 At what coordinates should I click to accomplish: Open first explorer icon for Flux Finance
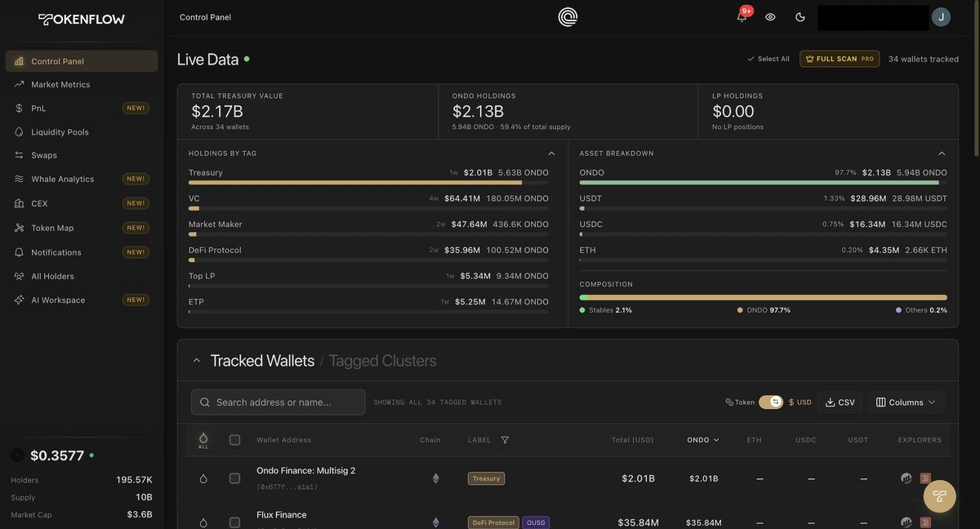point(906,522)
